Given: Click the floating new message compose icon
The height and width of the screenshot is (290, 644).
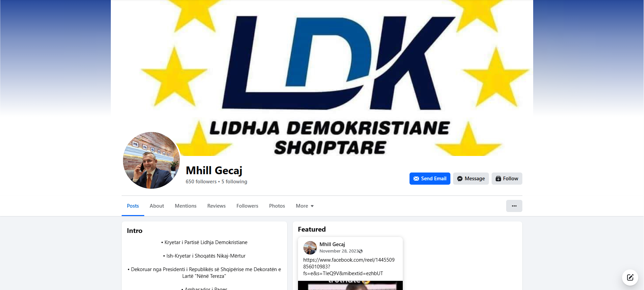Looking at the screenshot, I should tap(630, 278).
